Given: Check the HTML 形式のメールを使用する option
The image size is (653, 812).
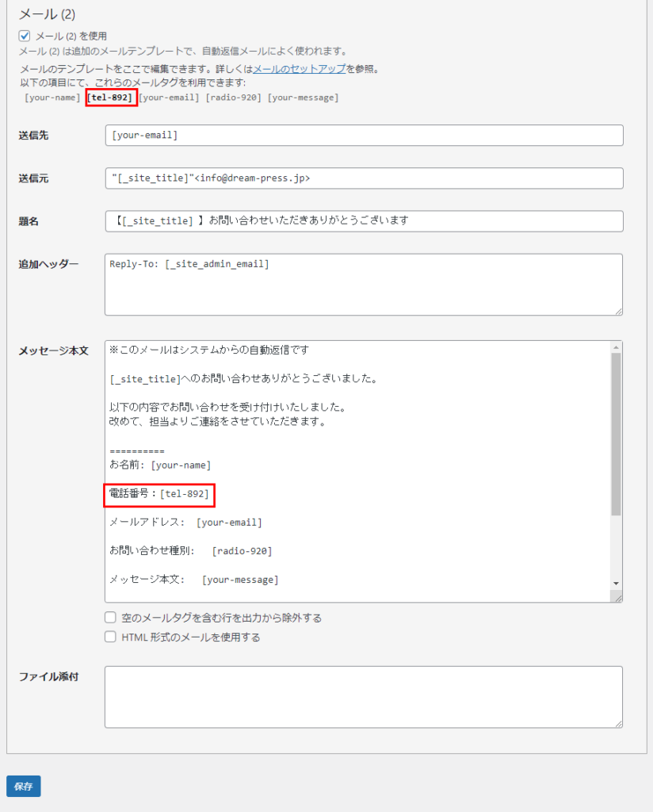Looking at the screenshot, I should [x=111, y=637].
